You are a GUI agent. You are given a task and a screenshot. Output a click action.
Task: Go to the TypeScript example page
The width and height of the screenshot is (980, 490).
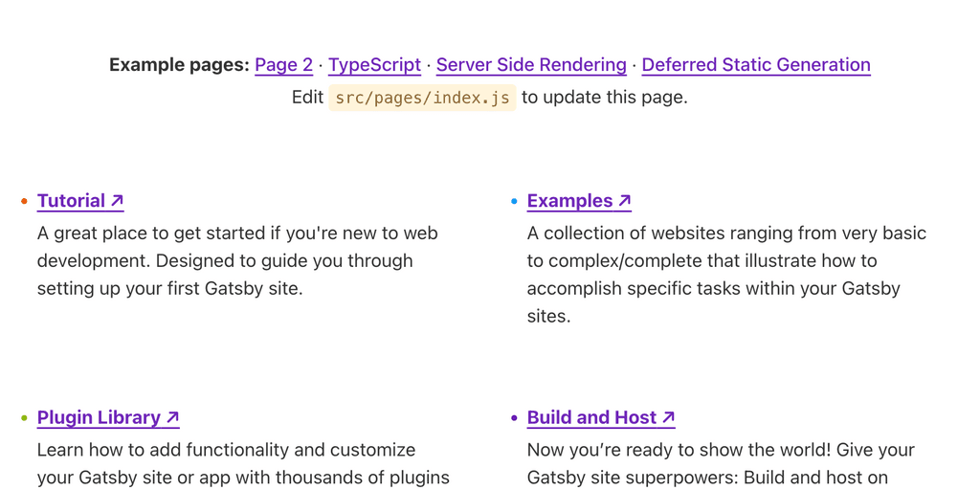pos(374,65)
